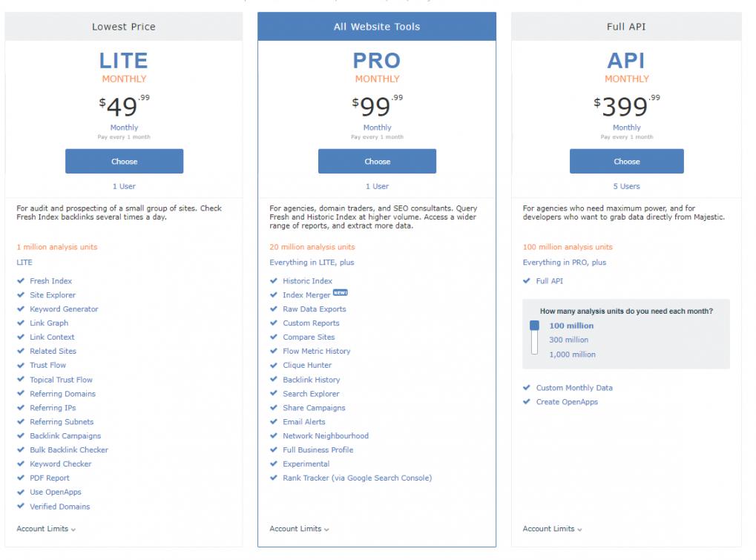Select the 100 million analysis units option
The image size is (756, 560).
571,326
